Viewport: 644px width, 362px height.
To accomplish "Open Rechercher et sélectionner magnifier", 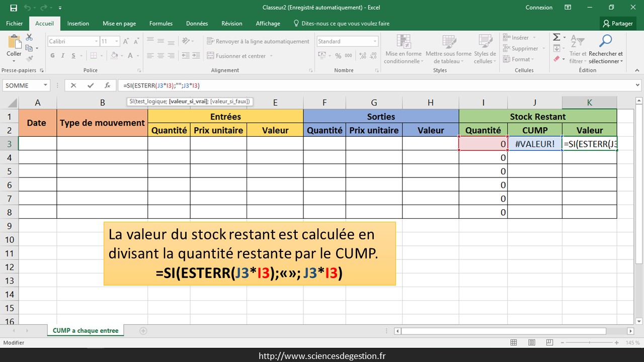I will [x=605, y=41].
